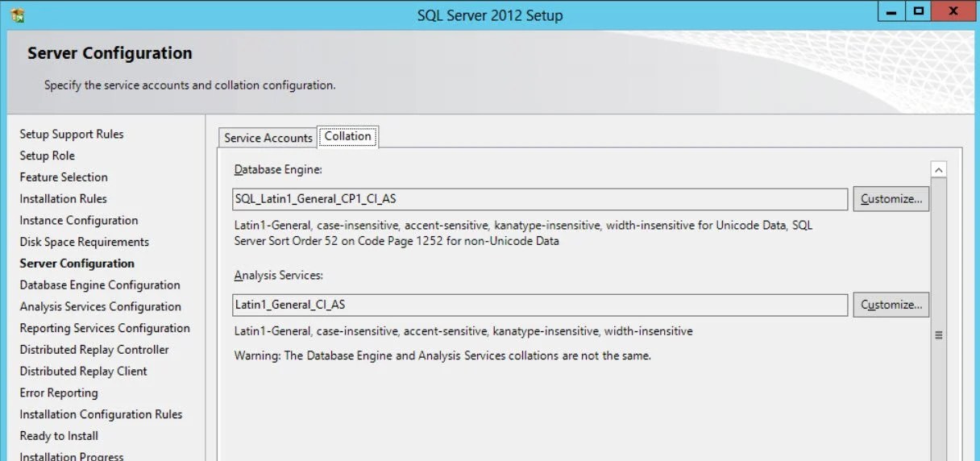Image resolution: width=980 pixels, height=461 pixels.
Task: Customize the Analysis Services collation
Action: pyautogui.click(x=891, y=305)
